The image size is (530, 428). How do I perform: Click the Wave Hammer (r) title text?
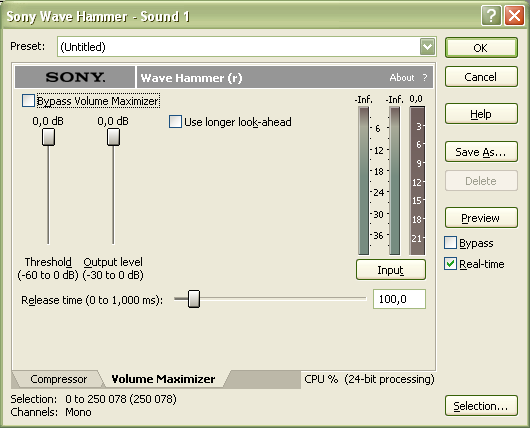191,78
